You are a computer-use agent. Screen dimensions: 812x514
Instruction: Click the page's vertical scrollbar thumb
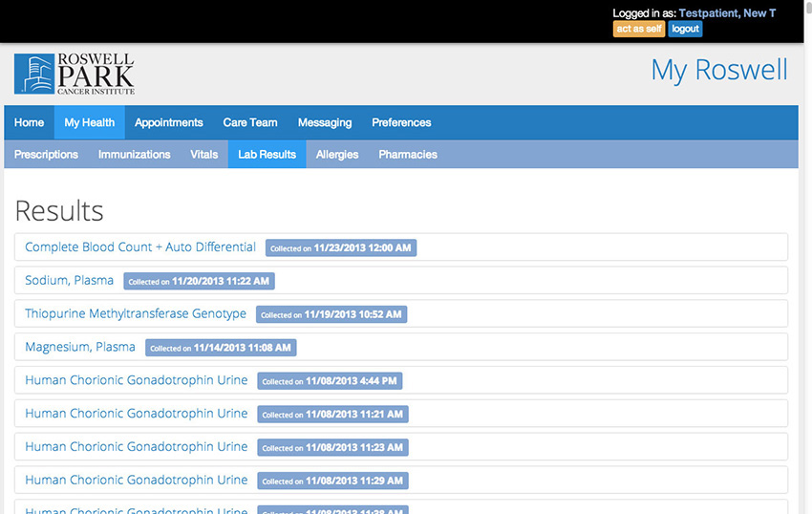pyautogui.click(x=809, y=8)
